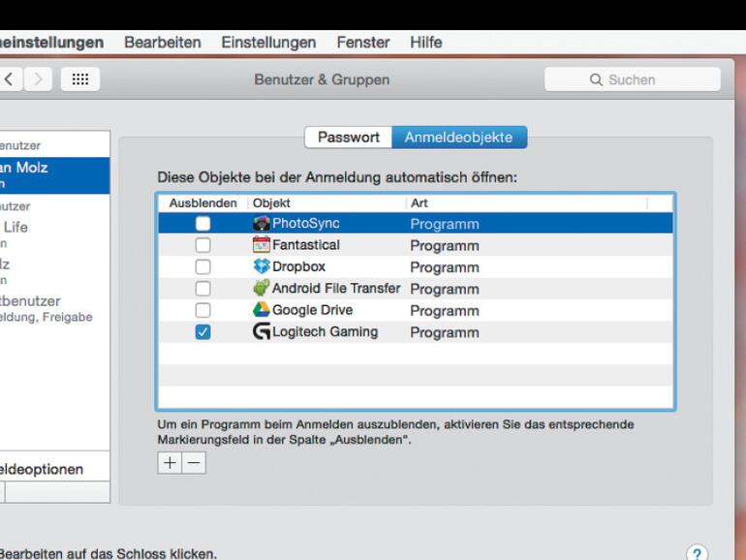
Task: Open the Fenster menu
Action: click(363, 43)
